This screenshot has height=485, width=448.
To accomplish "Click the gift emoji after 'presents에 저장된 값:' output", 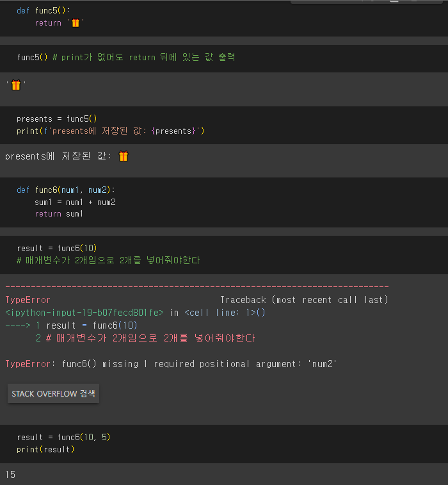I will tap(124, 156).
